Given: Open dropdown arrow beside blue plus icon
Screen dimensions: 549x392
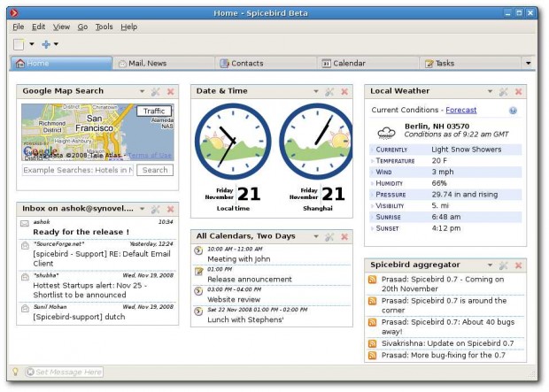Looking at the screenshot, I should pyautogui.click(x=56, y=44).
